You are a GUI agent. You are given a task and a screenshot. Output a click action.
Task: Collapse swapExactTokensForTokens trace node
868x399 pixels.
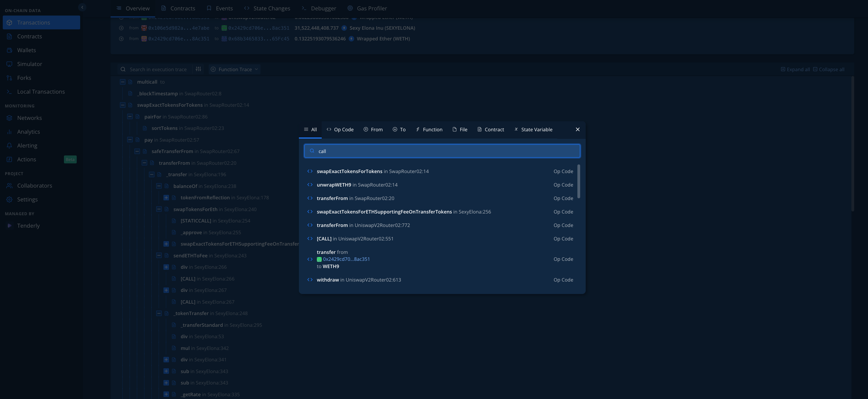click(x=123, y=105)
